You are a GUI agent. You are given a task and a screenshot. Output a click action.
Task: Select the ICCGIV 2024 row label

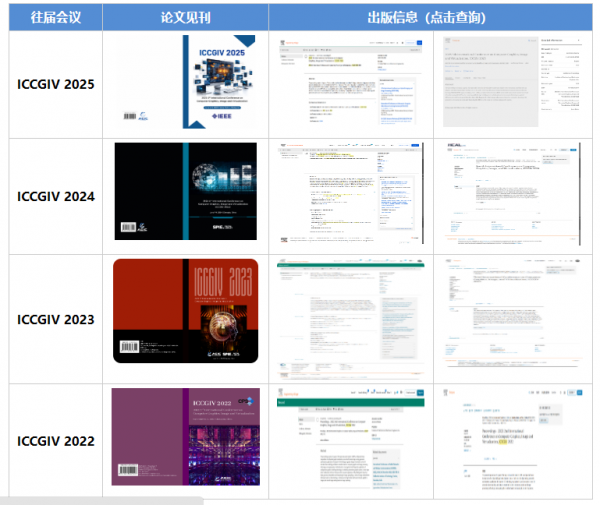pos(56,197)
